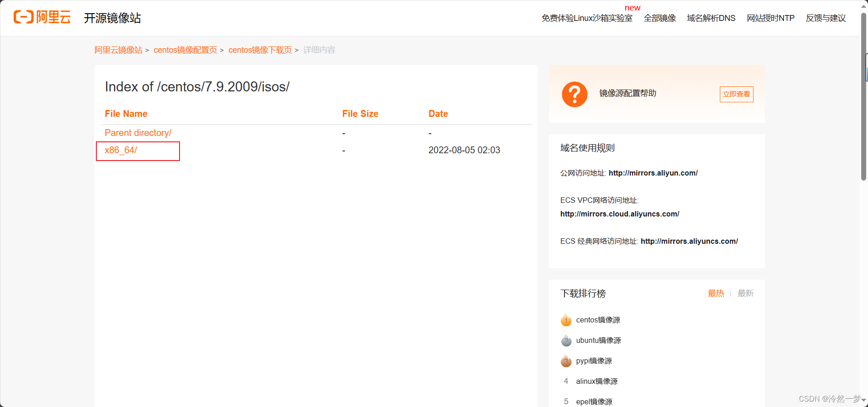The image size is (868, 407).
Task: Click the bronze rank 3 medal icon
Action: point(566,361)
